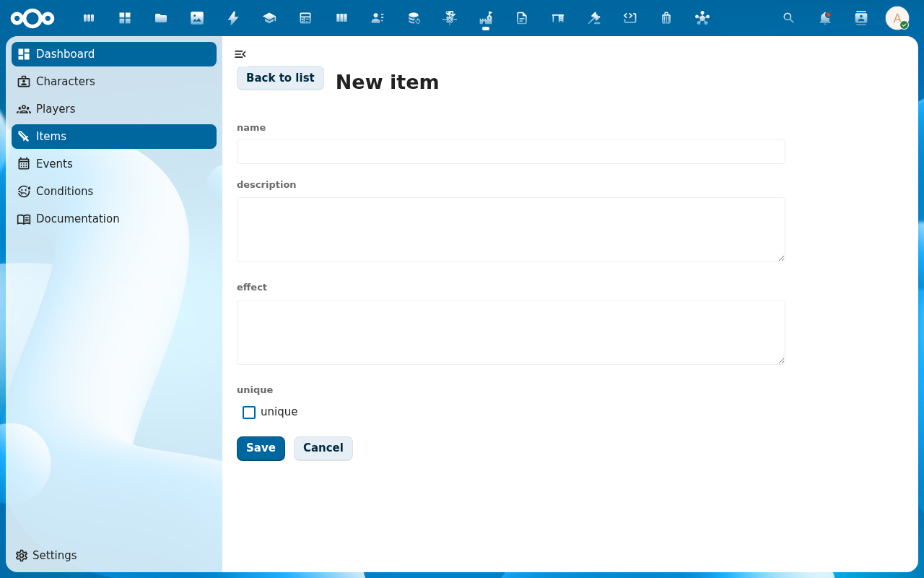Open the three-bars app icon in top bar

point(89,18)
